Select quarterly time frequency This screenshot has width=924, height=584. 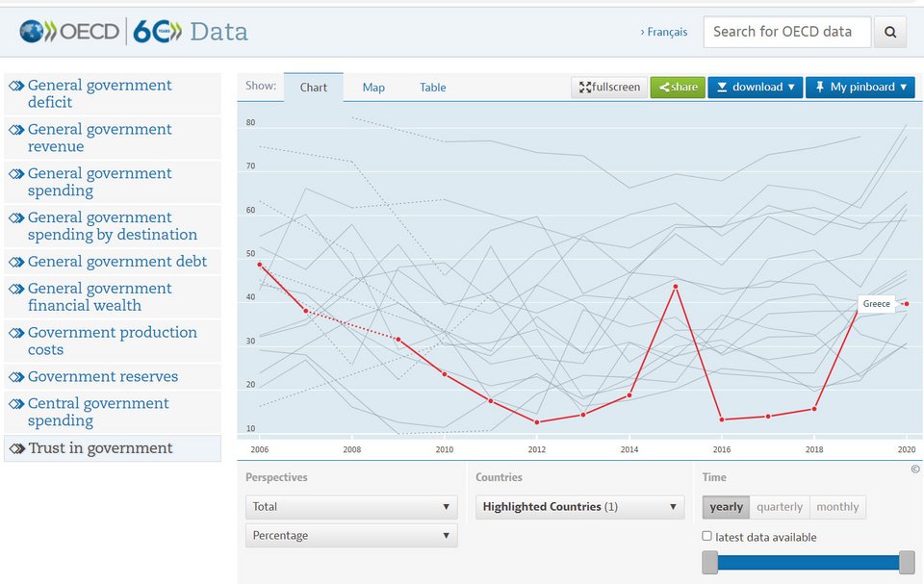click(x=779, y=507)
